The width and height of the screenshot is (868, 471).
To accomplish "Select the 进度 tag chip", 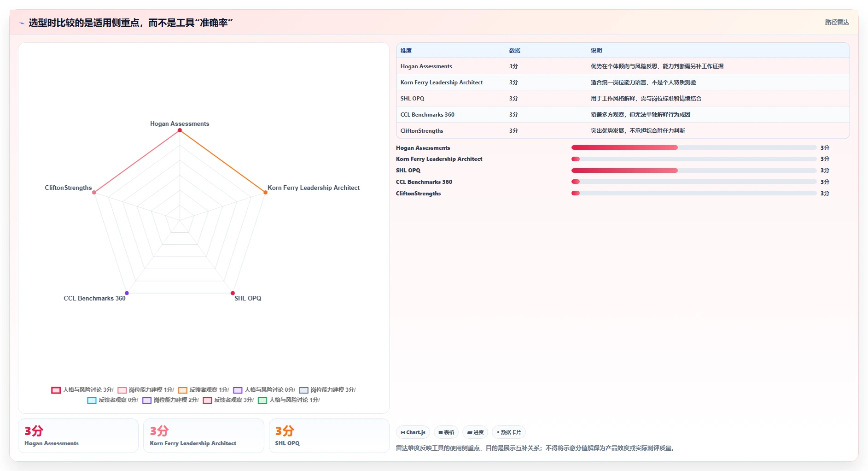I will tap(475, 432).
